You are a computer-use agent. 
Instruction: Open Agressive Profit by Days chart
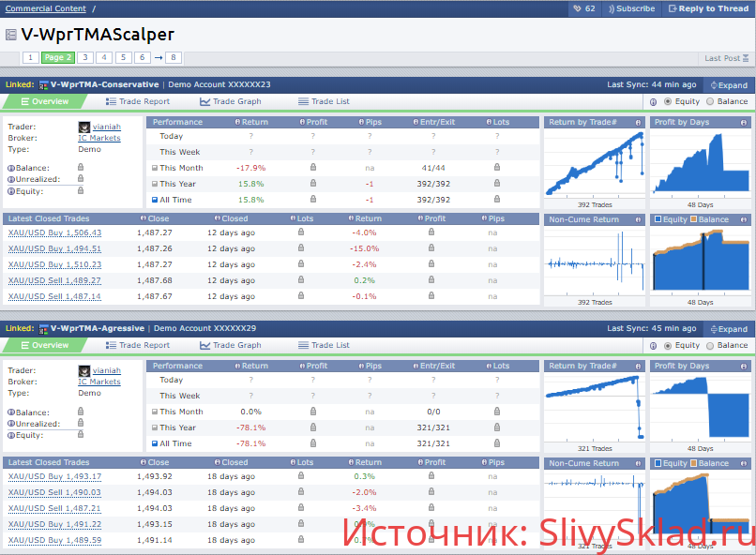(x=700, y=408)
